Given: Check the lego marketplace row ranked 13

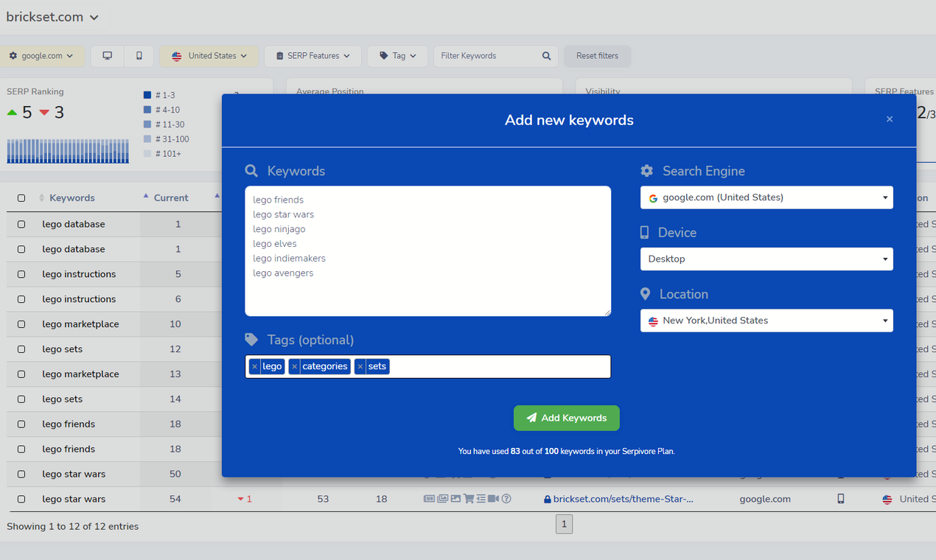Looking at the screenshot, I should [x=21, y=374].
